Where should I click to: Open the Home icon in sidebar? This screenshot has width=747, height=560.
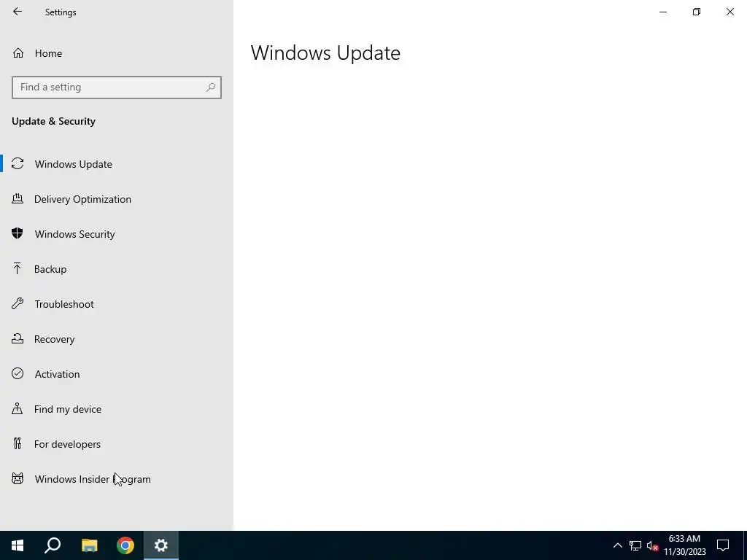(18, 52)
